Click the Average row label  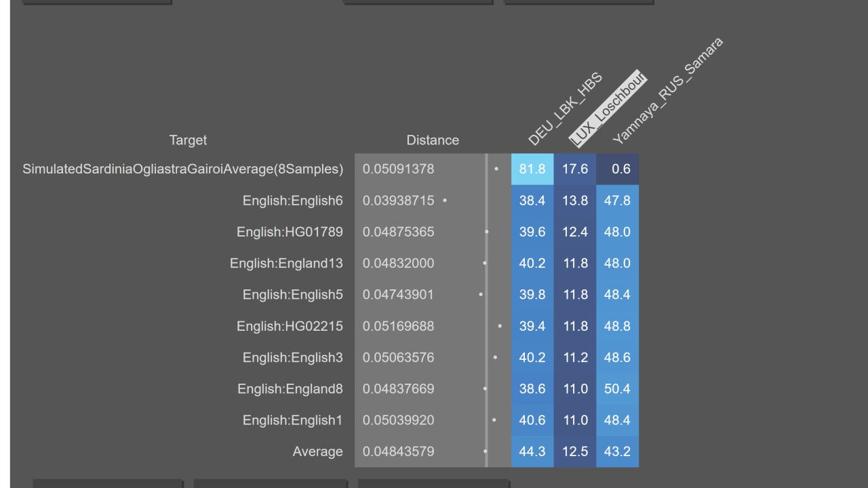click(318, 451)
